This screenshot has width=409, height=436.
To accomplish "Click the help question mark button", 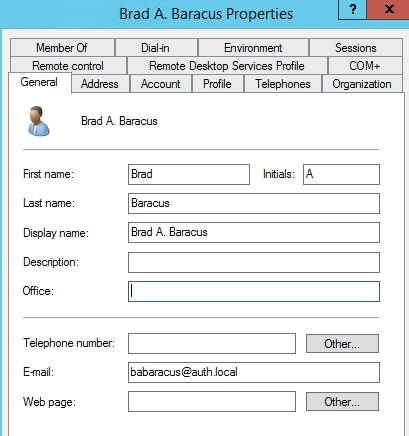I will pyautogui.click(x=352, y=10).
